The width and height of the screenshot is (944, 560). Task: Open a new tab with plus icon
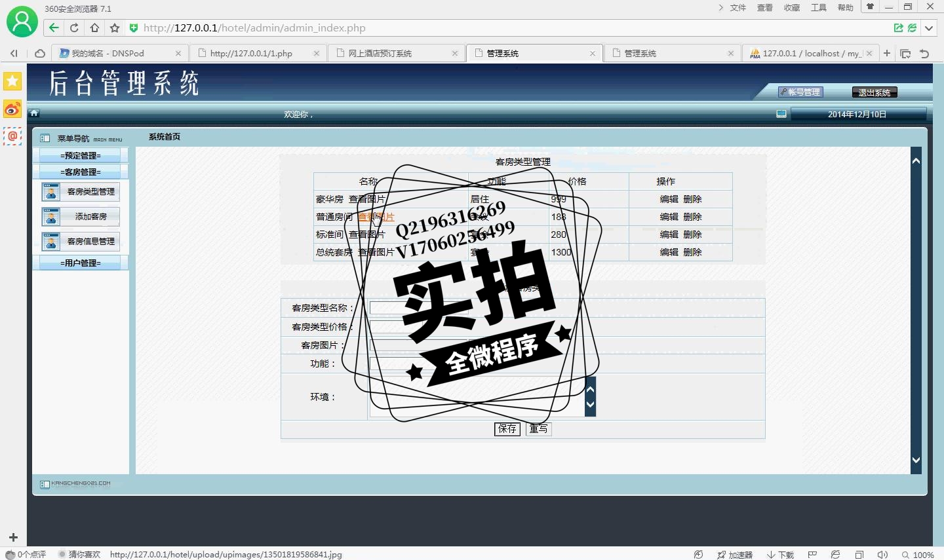tap(887, 53)
